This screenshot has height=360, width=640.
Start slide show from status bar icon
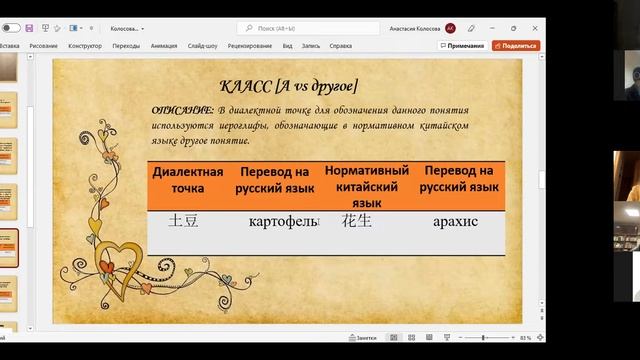(x=447, y=338)
